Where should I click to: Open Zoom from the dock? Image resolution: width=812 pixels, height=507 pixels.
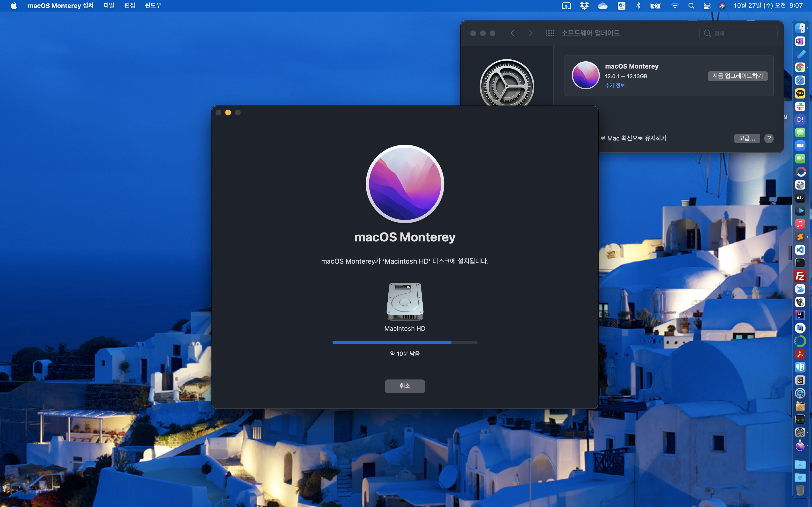(800, 146)
